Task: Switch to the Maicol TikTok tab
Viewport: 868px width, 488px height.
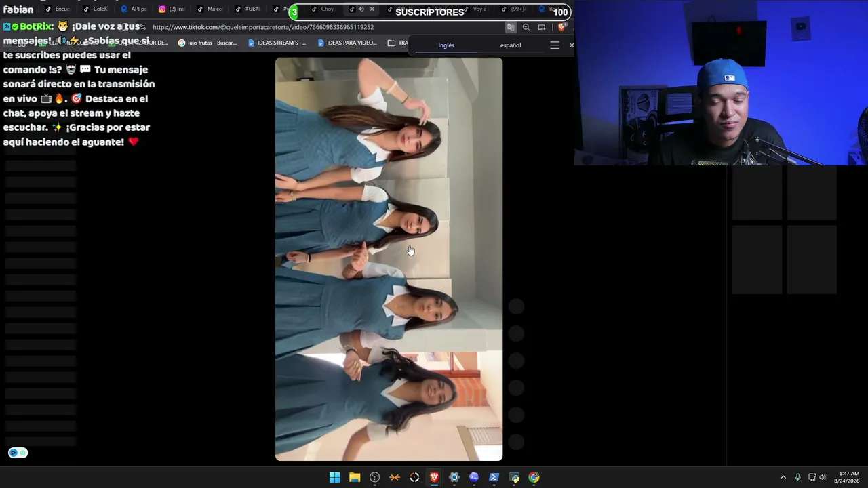Action: coord(210,9)
